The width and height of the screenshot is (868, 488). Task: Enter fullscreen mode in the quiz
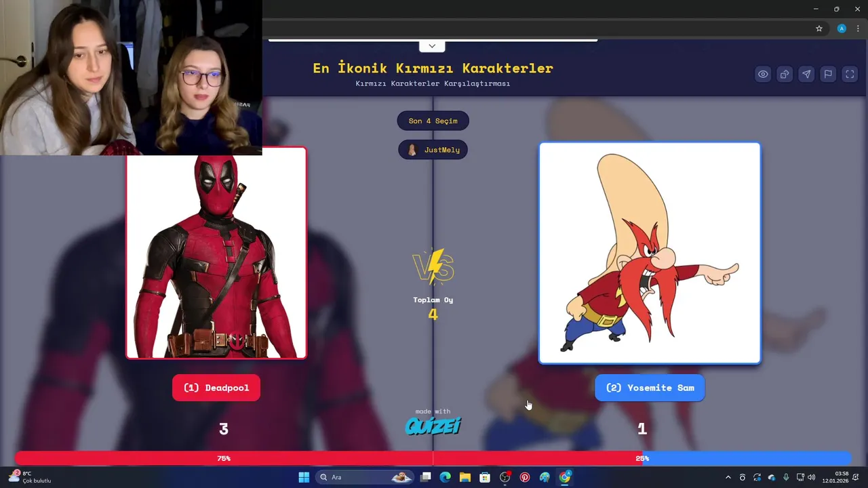[850, 75]
